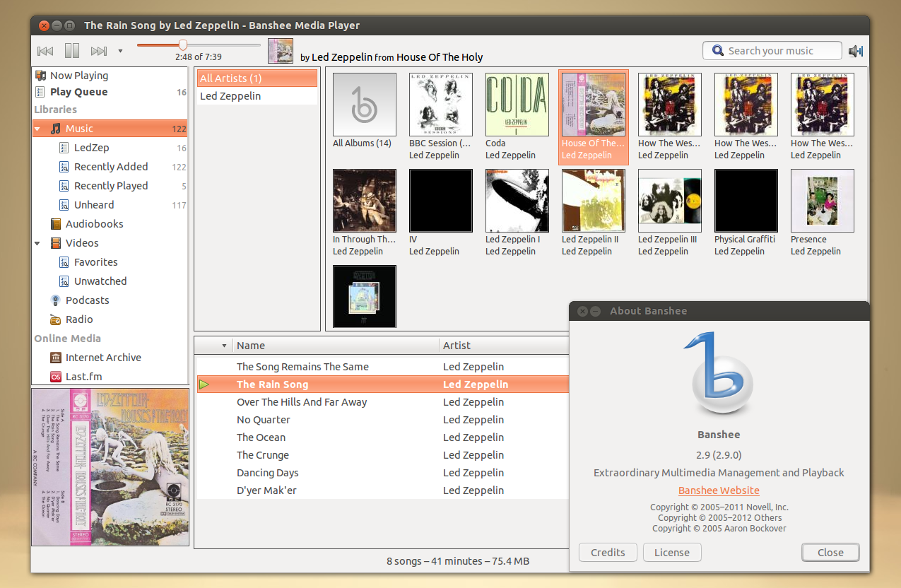This screenshot has width=901, height=588.
Task: Select The Rain Song track row
Action: click(x=383, y=384)
